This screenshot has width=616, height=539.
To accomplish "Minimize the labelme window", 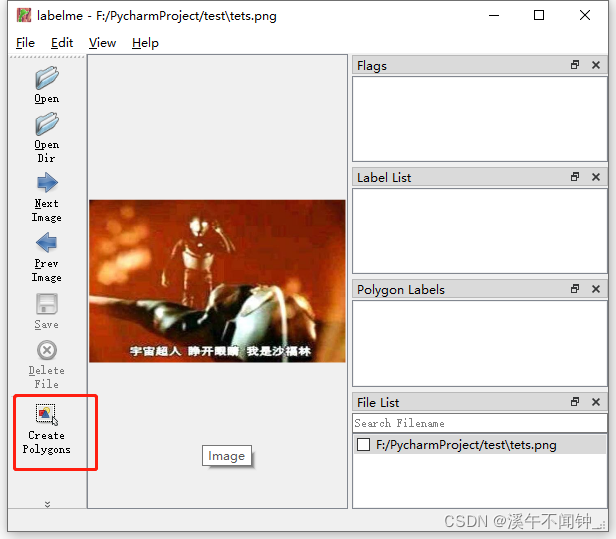I will [x=494, y=15].
